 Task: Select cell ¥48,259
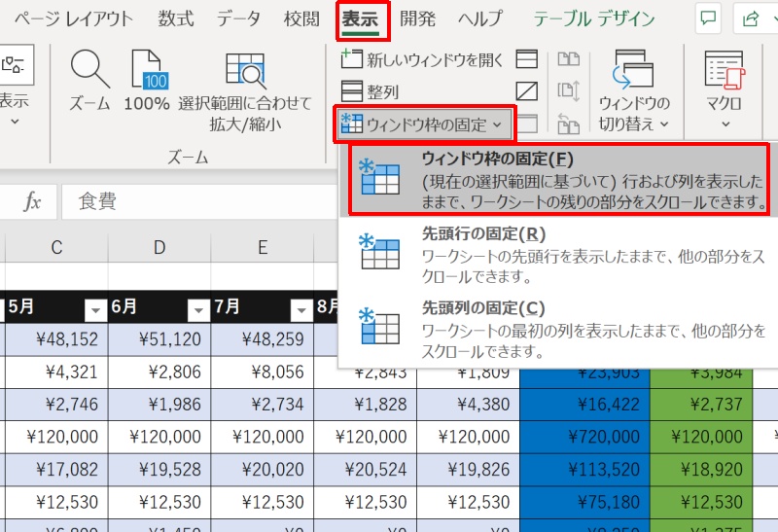pos(263,339)
